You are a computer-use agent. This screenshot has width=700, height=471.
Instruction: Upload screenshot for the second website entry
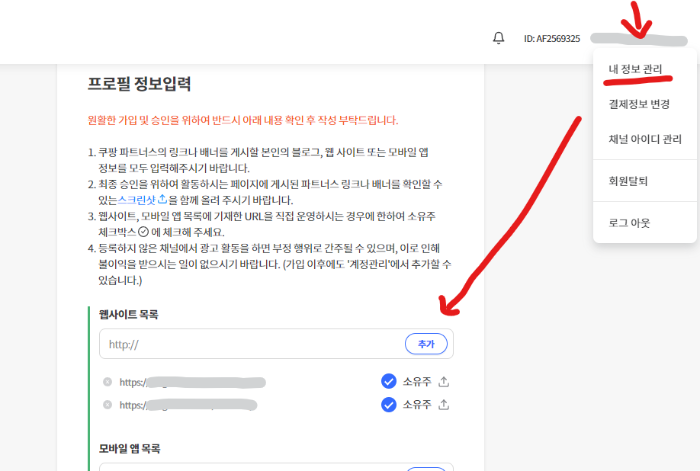click(x=444, y=404)
